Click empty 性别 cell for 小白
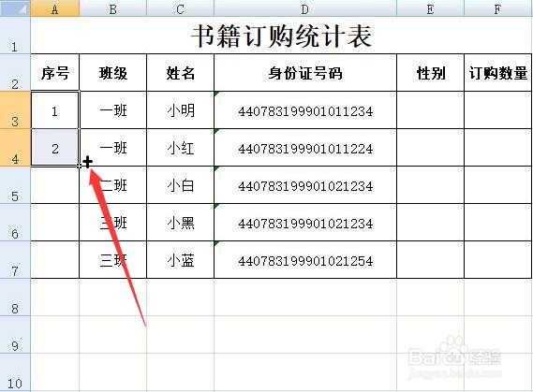Viewport: 533px width, 392px height. (x=430, y=185)
